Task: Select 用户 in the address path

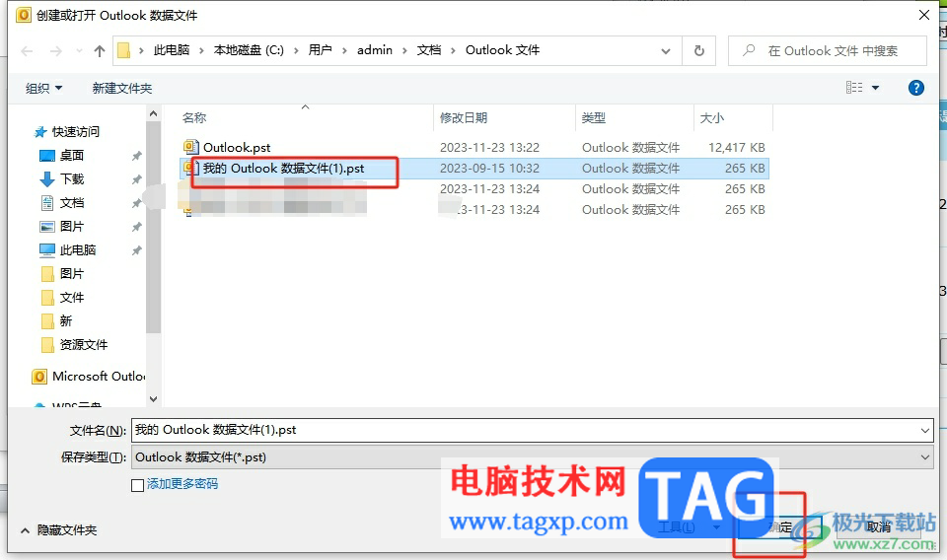Action: [320, 50]
